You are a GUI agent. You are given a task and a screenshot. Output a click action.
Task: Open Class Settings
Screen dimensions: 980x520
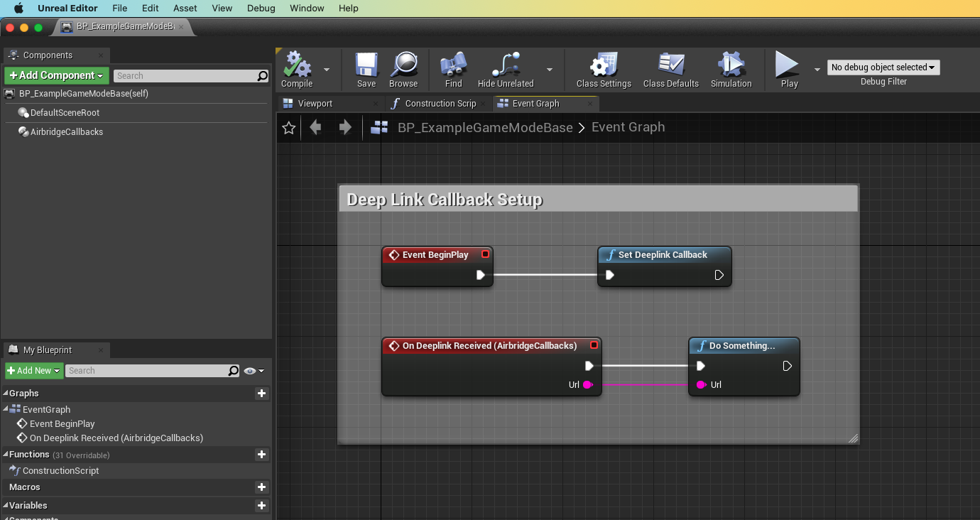604,70
